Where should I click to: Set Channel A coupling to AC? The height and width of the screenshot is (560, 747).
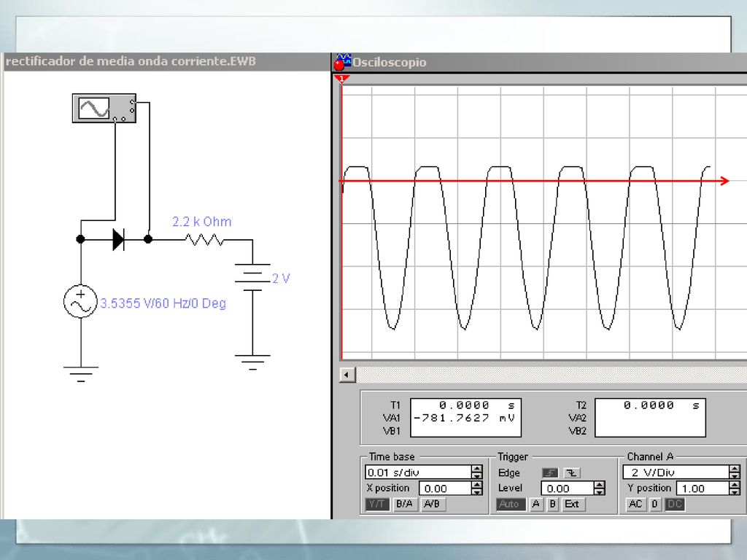(x=635, y=505)
